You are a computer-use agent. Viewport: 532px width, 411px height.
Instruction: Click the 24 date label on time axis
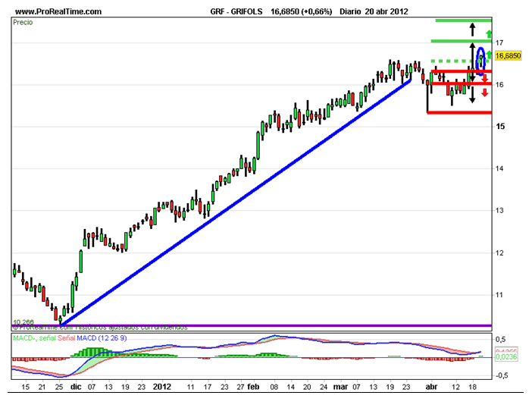pos(324,387)
